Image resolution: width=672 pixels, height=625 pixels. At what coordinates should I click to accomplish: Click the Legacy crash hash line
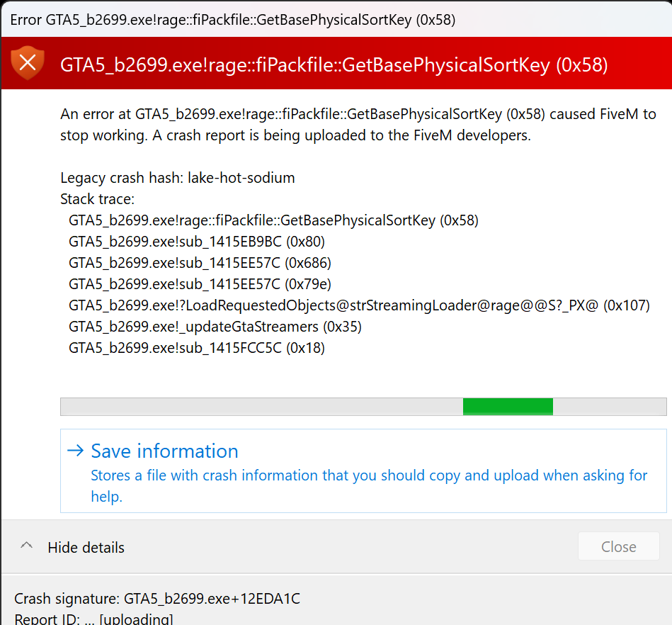(x=177, y=178)
